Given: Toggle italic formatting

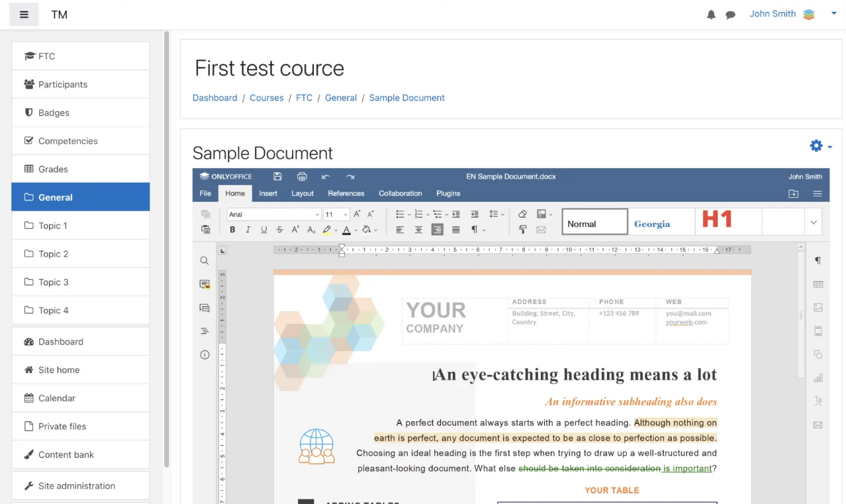Looking at the screenshot, I should [248, 230].
